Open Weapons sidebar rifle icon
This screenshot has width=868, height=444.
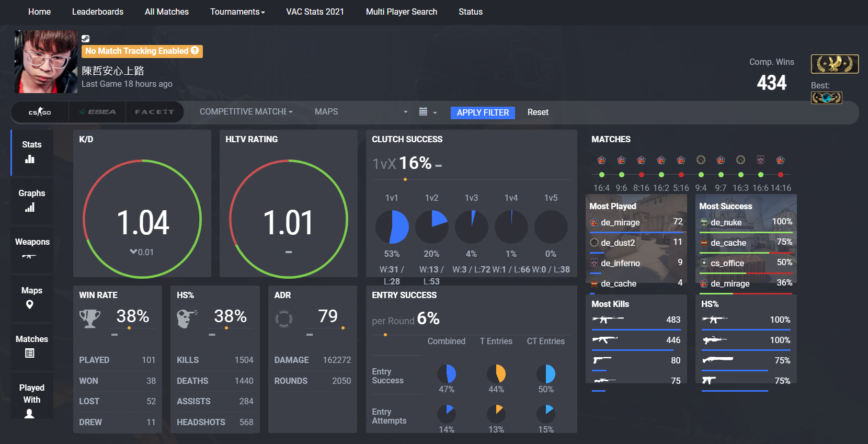click(29, 256)
